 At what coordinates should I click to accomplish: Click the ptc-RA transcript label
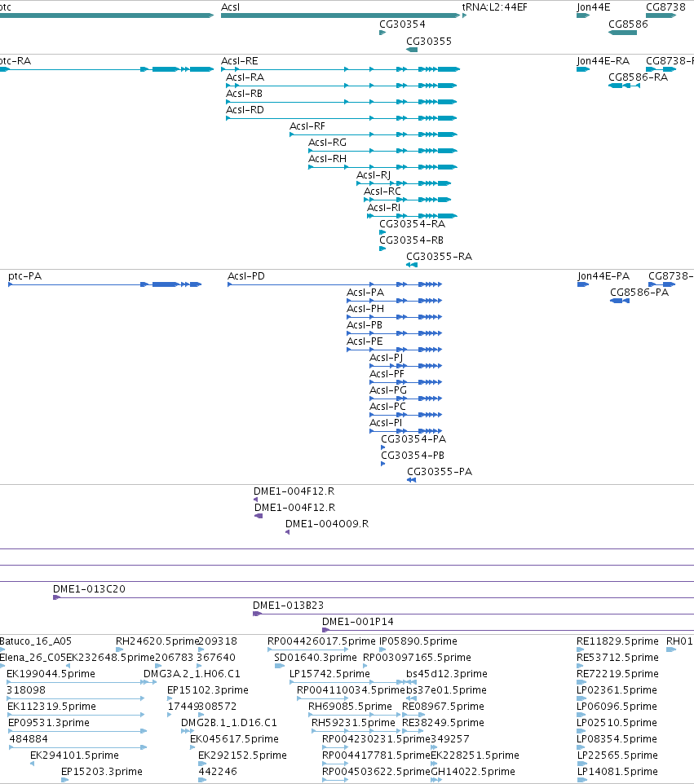tap(15, 61)
